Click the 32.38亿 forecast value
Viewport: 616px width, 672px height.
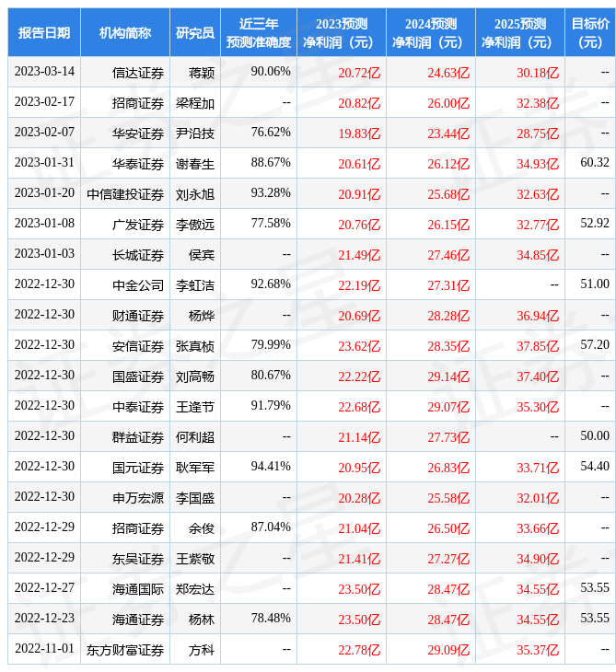pos(538,103)
